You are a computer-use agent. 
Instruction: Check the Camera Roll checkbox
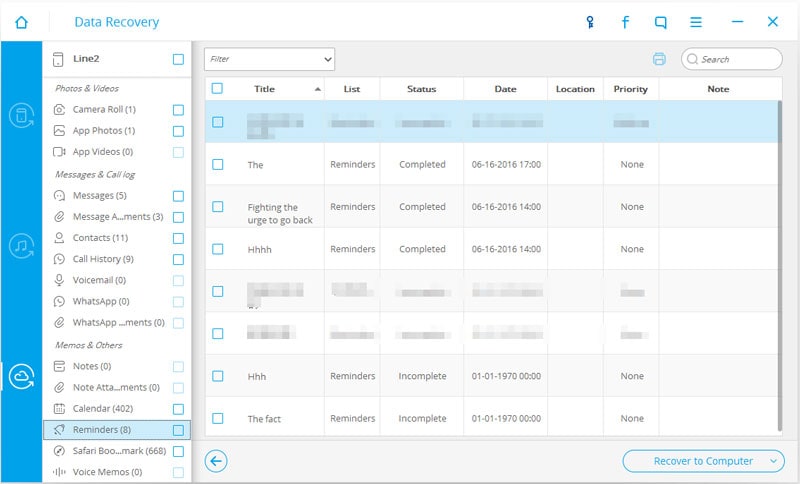[x=178, y=110]
